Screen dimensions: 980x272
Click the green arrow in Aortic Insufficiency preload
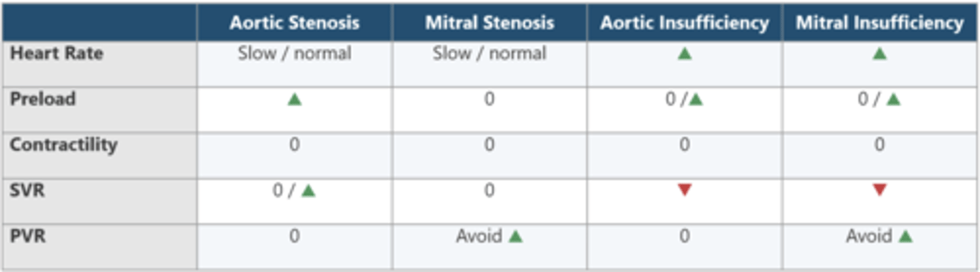point(696,100)
